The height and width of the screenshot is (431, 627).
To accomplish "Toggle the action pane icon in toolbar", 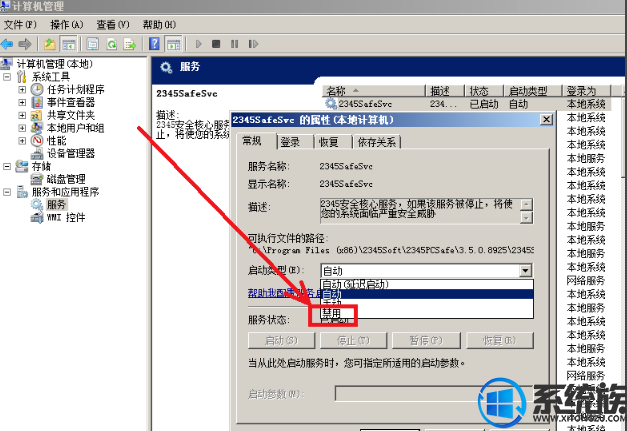I will click(174, 44).
